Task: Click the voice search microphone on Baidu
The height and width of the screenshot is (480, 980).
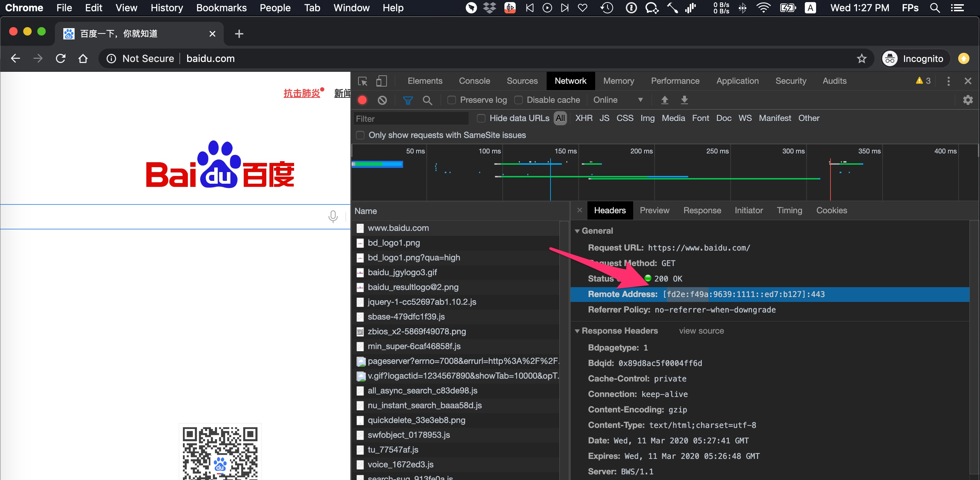Action: 333,216
